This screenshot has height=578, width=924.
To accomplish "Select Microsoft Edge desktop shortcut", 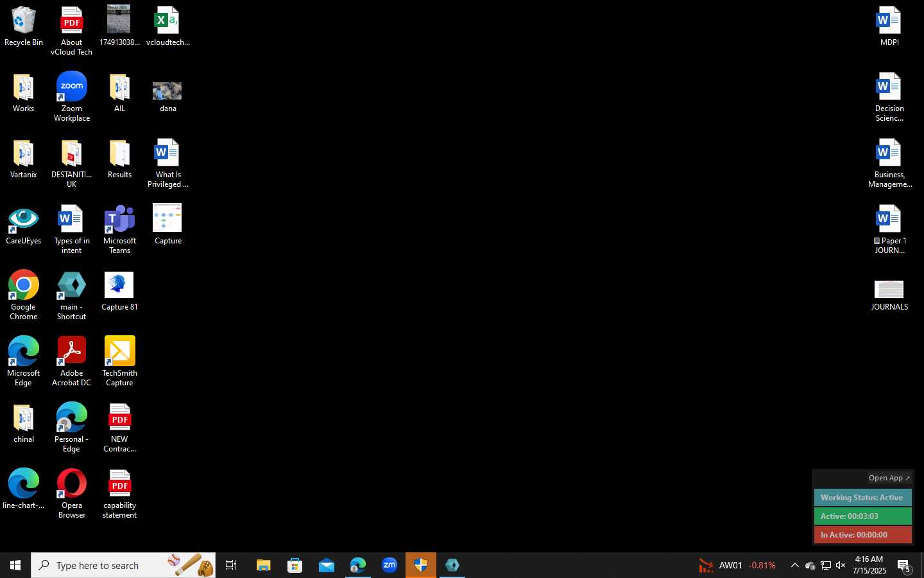I will coord(24,362).
